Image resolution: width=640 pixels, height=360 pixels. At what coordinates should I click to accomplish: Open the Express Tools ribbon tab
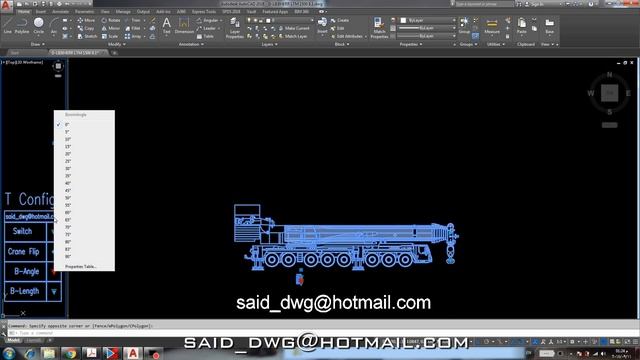(x=204, y=12)
